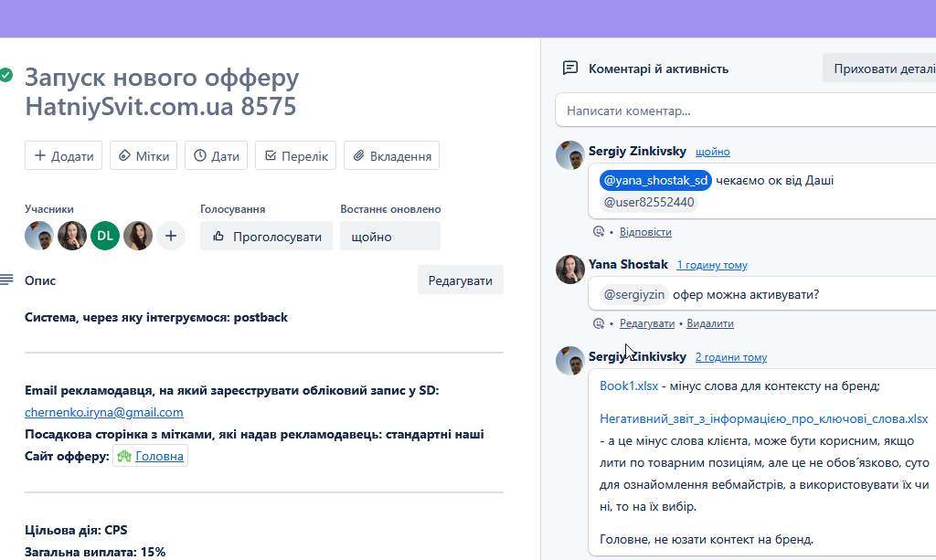Open the Book1.xlsx attachment link
The width and height of the screenshot is (936, 560).
[x=629, y=386]
